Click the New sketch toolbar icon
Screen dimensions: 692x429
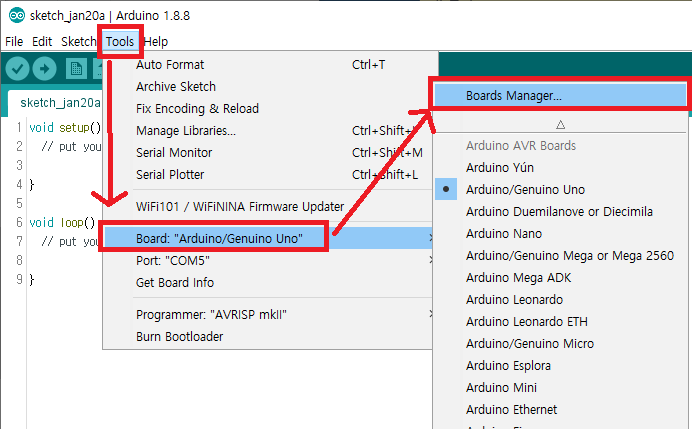pyautogui.click(x=76, y=69)
